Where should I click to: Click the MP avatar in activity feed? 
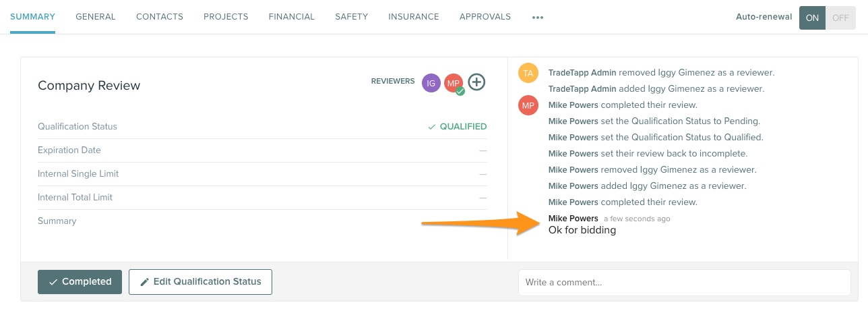coord(528,105)
